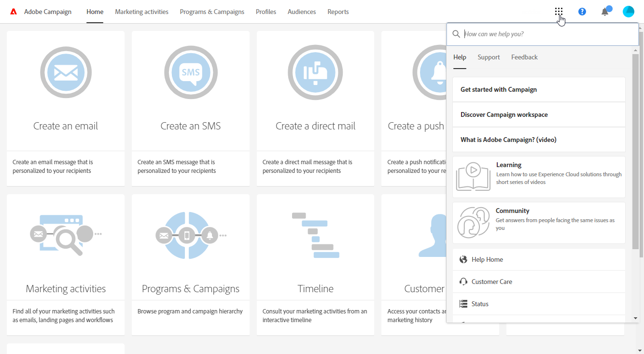
Task: Click Browse program and campaign hierarchy text
Action: (x=190, y=312)
